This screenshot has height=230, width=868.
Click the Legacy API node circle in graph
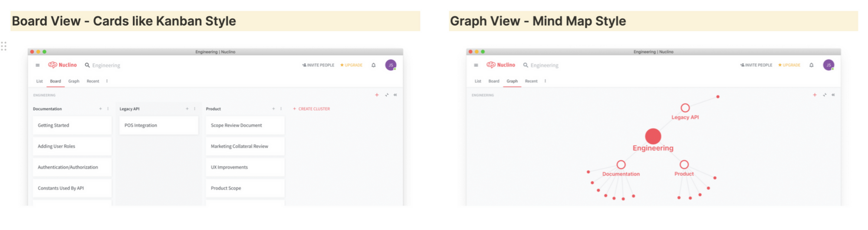coord(685,108)
